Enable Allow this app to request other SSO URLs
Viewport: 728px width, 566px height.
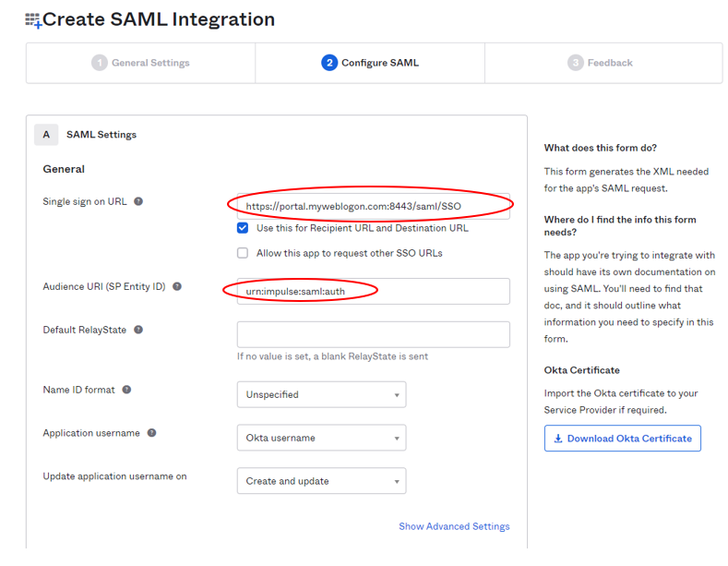click(243, 253)
